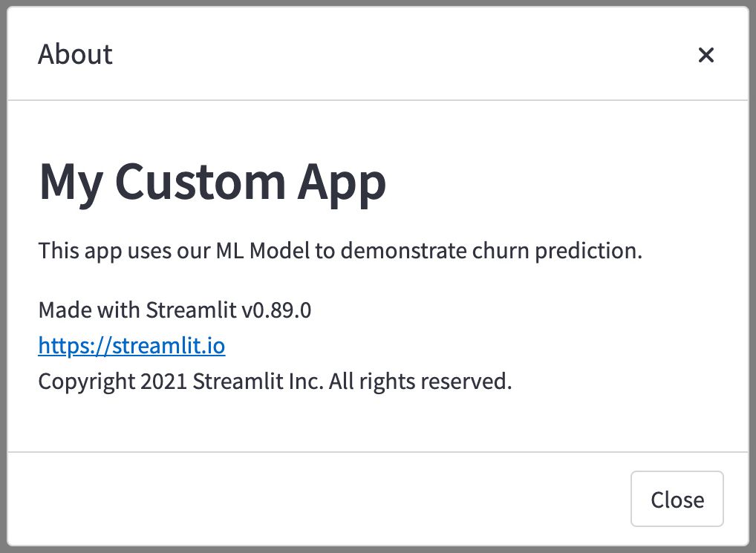Click the Copyright 2021 Streamlit Inc. notice
This screenshot has width=756, height=553.
[275, 382]
